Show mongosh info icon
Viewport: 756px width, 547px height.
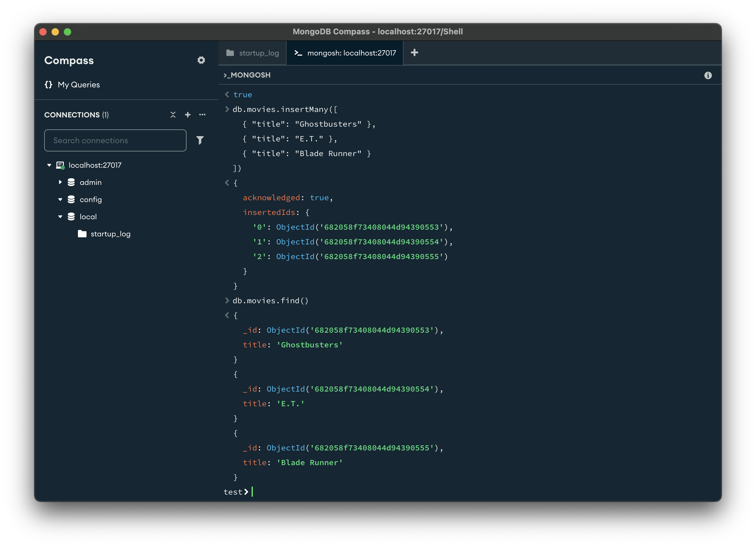point(708,75)
